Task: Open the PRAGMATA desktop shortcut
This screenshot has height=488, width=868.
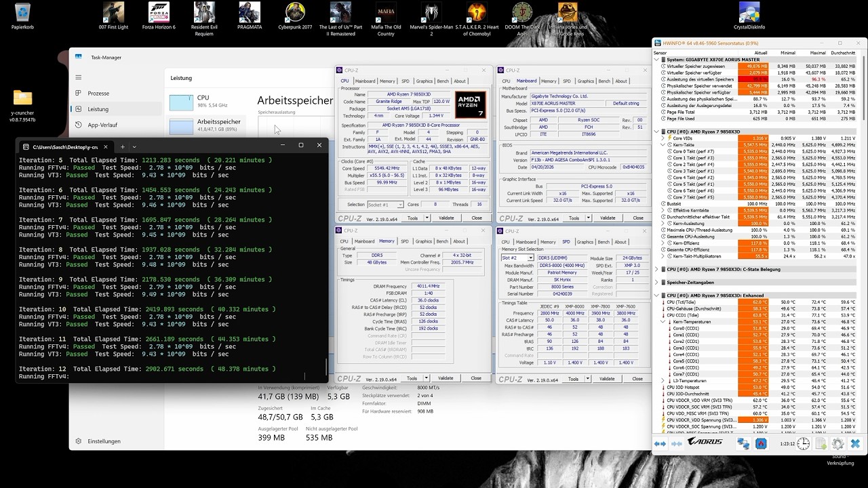Action: [x=250, y=16]
